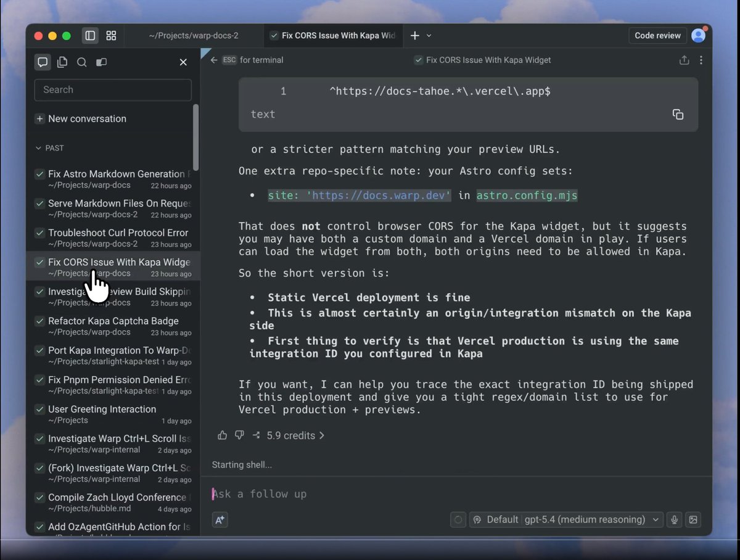Open Serve Markdown Files On Request conversation
Viewport: 740px width, 560px height.
(113, 208)
